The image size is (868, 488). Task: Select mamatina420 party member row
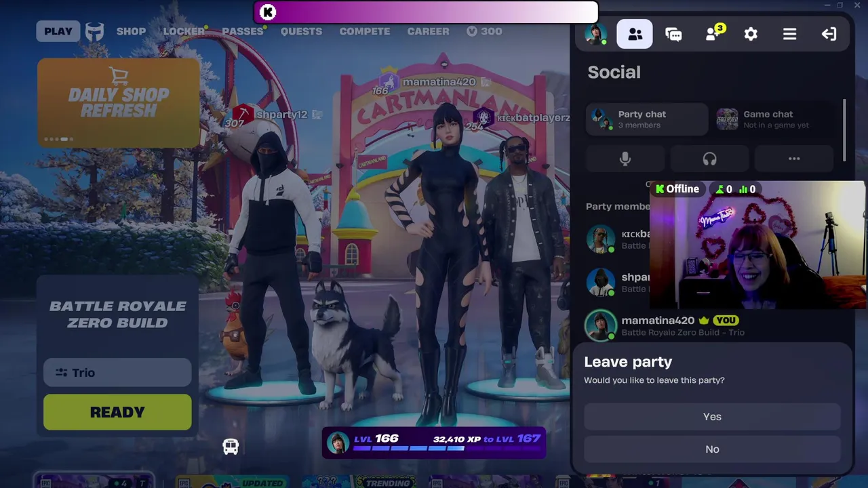pyautogui.click(x=712, y=326)
